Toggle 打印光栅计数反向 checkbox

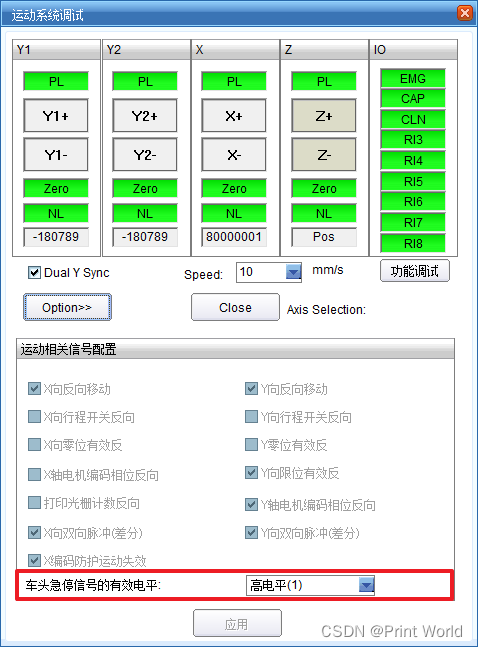click(x=34, y=503)
